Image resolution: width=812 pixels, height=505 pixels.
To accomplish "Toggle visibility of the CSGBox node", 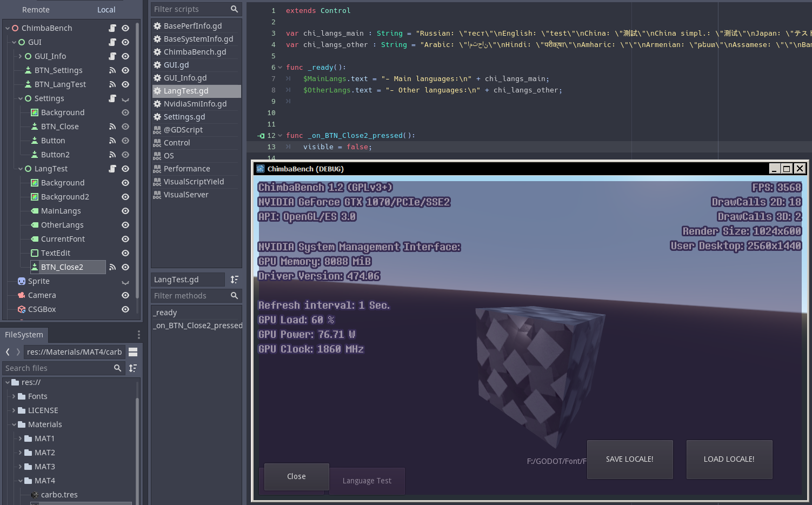I will pyautogui.click(x=125, y=309).
